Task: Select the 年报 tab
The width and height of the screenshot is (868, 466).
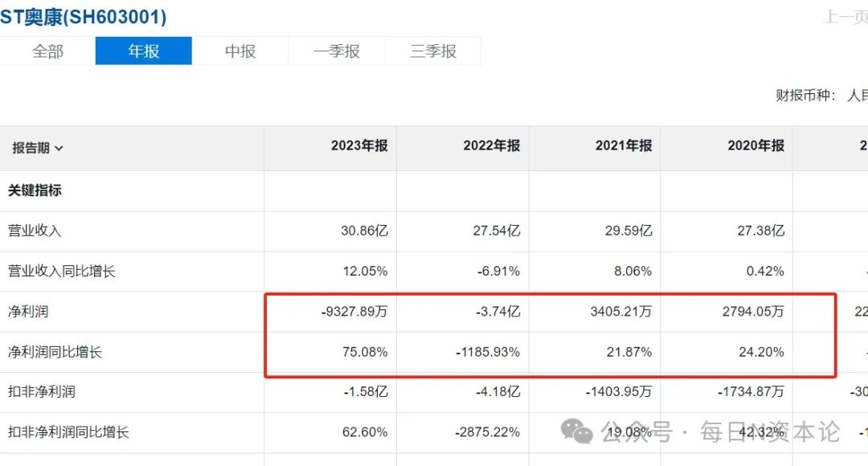Action: pyautogui.click(x=144, y=51)
